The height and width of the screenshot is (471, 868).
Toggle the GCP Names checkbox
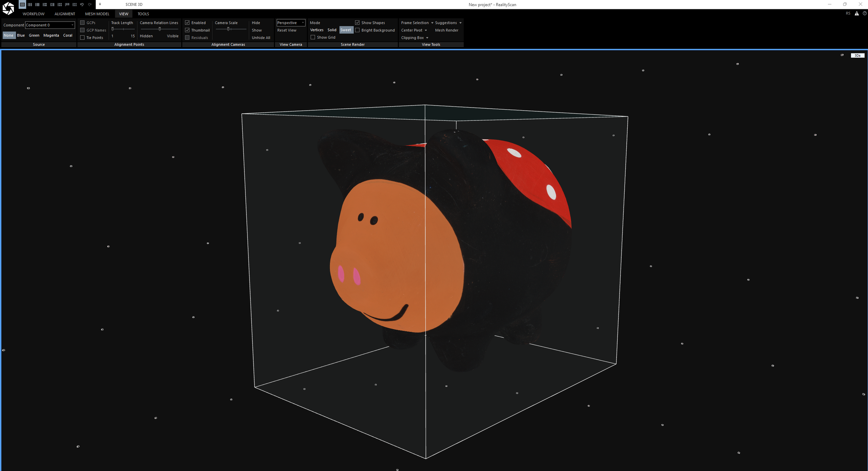[x=83, y=30]
